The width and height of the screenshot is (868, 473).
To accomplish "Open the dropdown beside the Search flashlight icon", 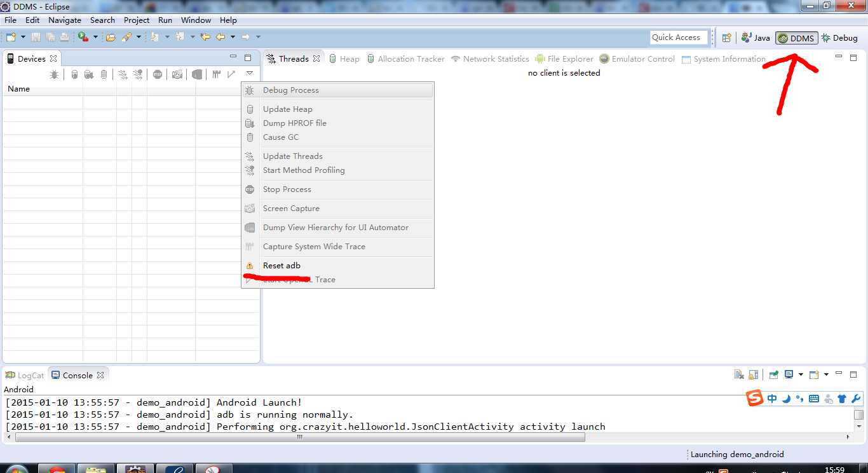I will coord(139,37).
